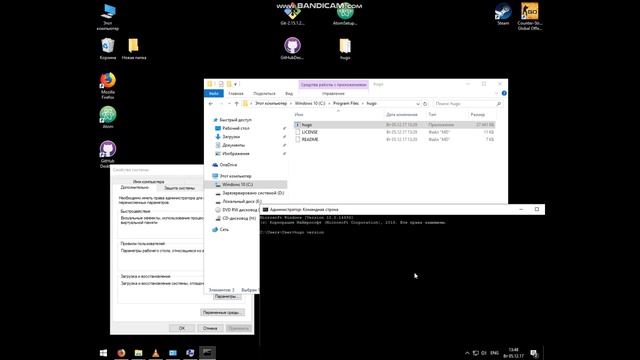Open the address bar history dropdown
This screenshot has height=360, width=640.
pos(418,104)
